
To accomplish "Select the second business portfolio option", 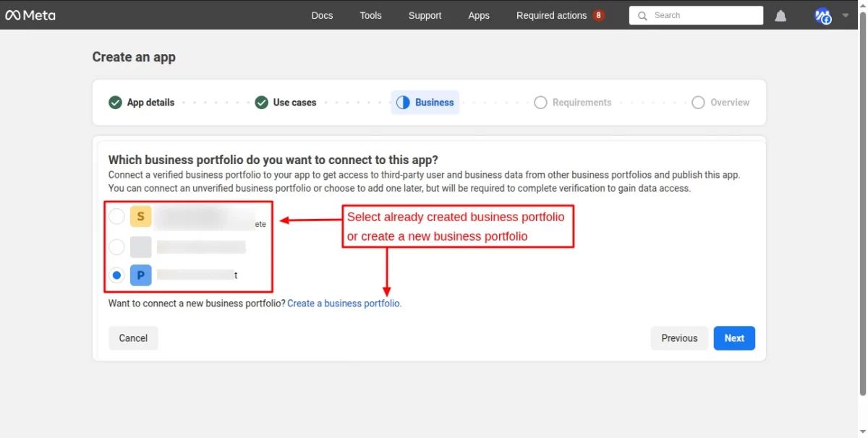I will 116,246.
